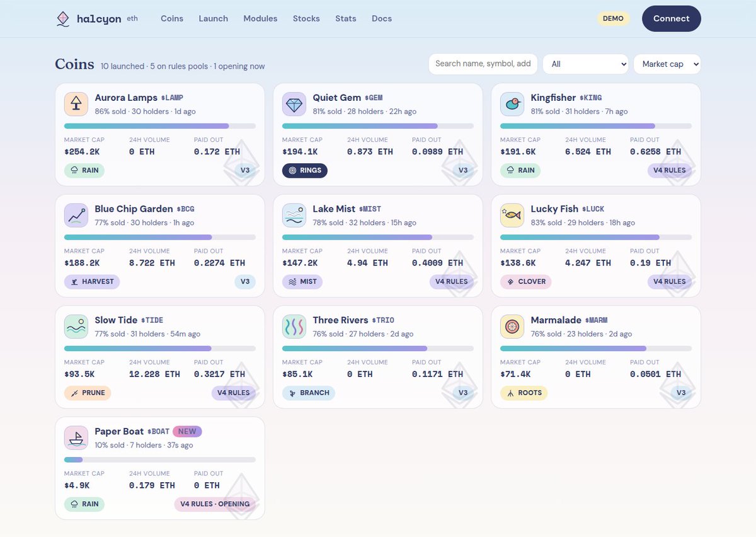Click the HARVEST tag on Blue Chip Garden

[92, 282]
